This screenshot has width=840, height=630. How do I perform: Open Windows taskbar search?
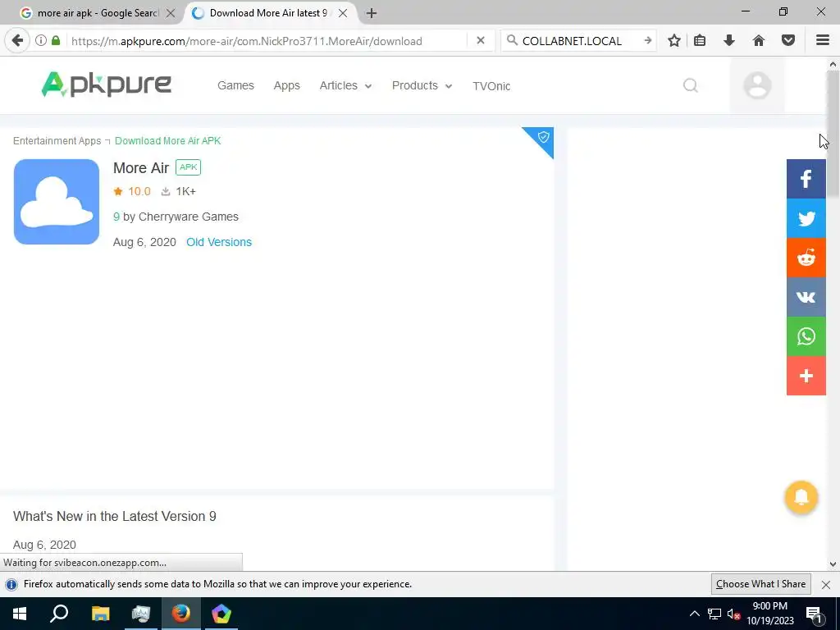(x=59, y=614)
